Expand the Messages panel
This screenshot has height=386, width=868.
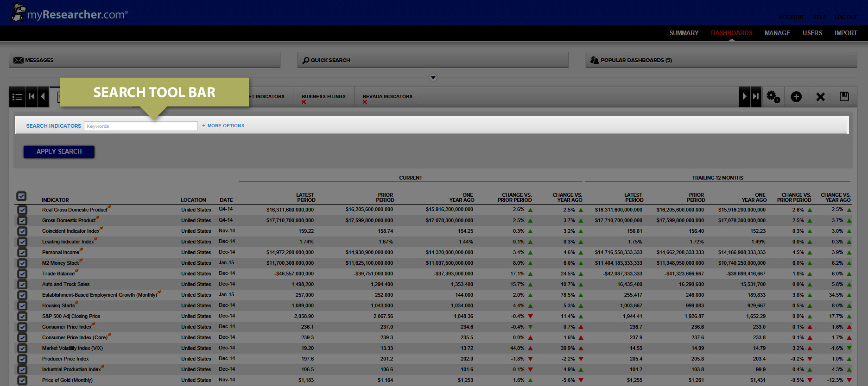pyautogui.click(x=145, y=60)
